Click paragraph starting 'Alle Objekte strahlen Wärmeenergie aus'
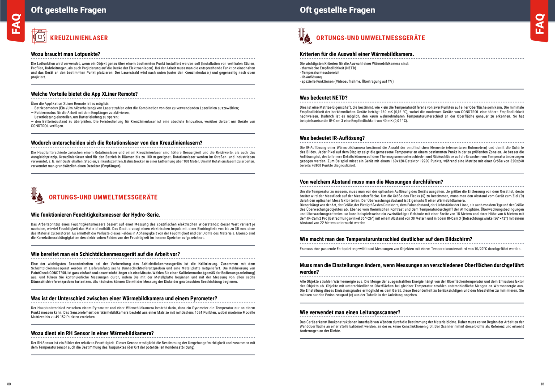This screenshot has height=392, width=555. pyautogui.click(x=411, y=288)
